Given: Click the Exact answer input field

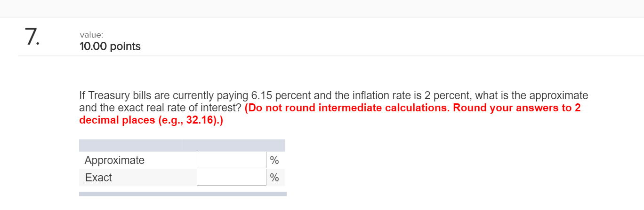Looking at the screenshot, I should click(x=231, y=178).
